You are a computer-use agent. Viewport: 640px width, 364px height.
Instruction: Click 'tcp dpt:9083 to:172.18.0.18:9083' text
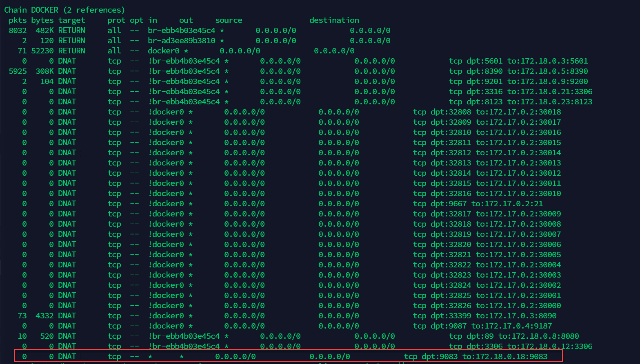tap(476, 356)
